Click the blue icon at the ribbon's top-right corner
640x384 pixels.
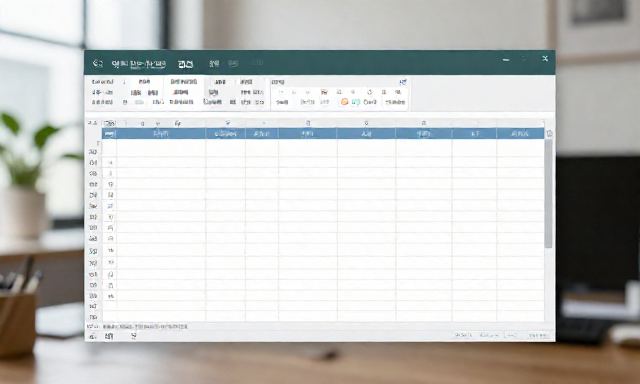click(x=403, y=82)
